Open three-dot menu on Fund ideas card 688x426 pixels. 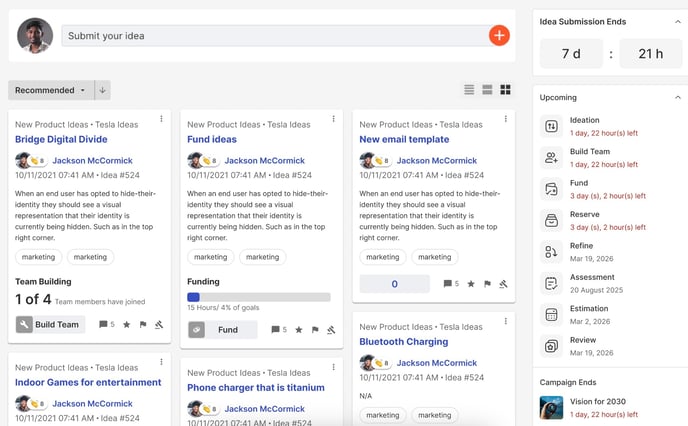[x=333, y=118]
